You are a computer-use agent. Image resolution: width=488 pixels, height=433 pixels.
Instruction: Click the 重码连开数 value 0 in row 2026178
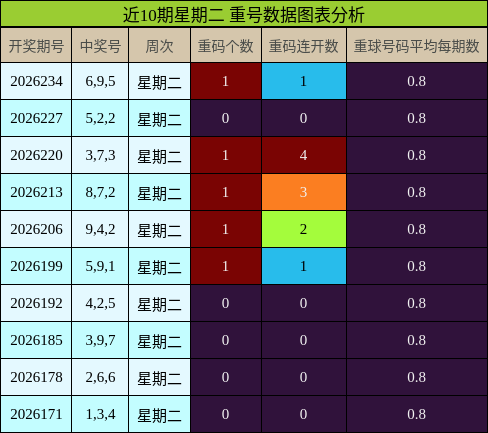tap(304, 377)
